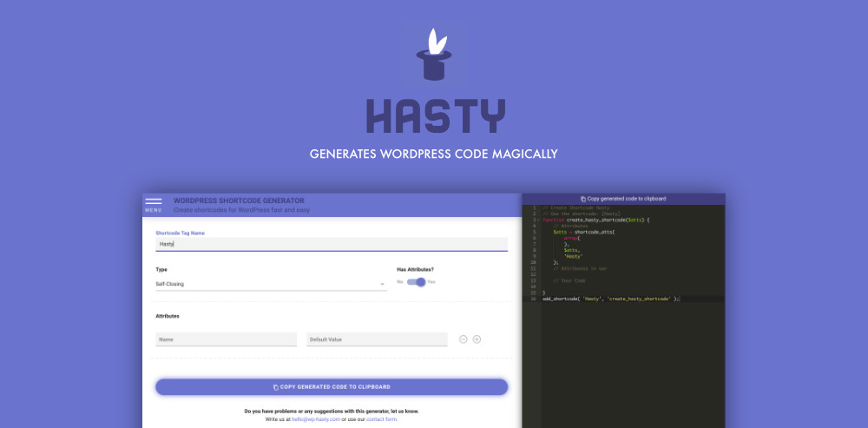Open the contact form link
The image size is (868, 428).
pos(381,419)
